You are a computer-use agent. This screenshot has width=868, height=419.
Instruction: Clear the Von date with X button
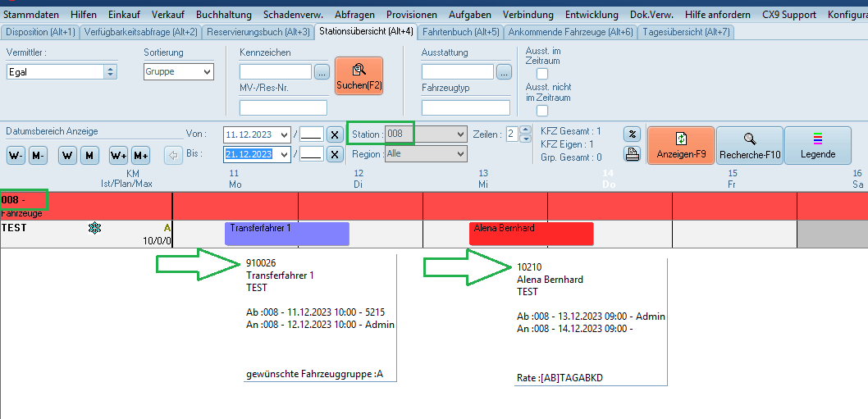335,134
